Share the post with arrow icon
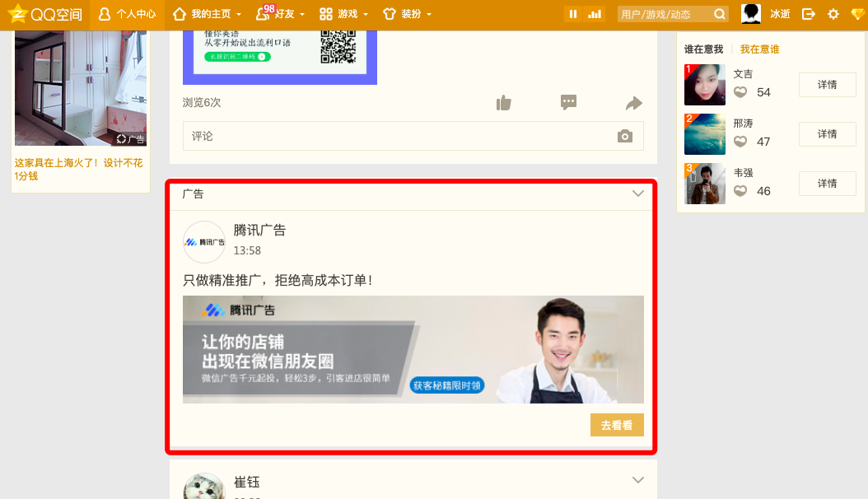The image size is (868, 499). tap(634, 104)
